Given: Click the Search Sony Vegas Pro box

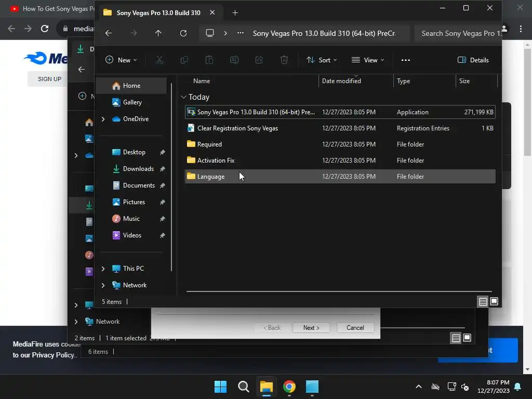Looking at the screenshot, I should 458,33.
